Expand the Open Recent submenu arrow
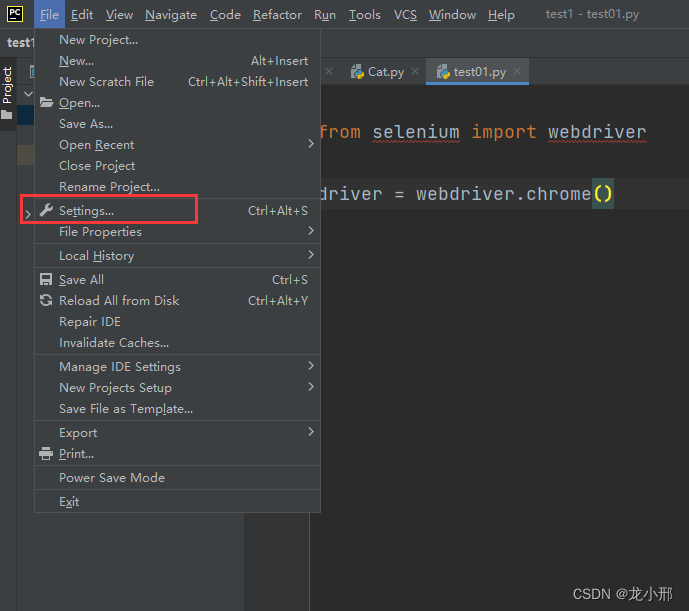This screenshot has width=689, height=611. [311, 144]
